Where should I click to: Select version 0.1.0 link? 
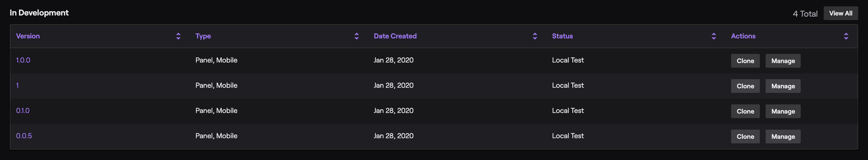pos(23,111)
